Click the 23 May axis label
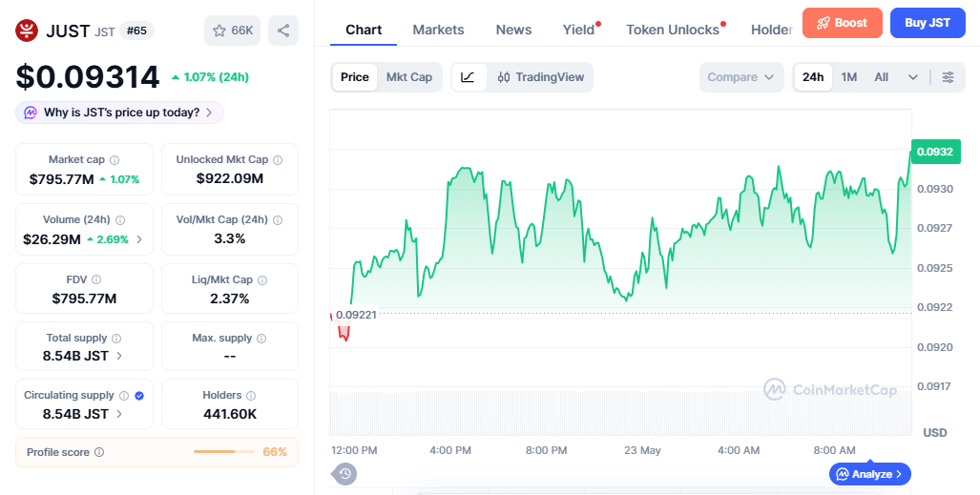Screen dimensions: 980x495 [x=642, y=450]
